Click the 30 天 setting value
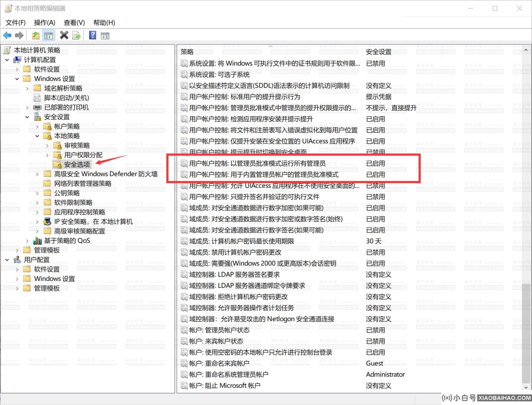This screenshot has width=532, height=405. click(x=374, y=241)
